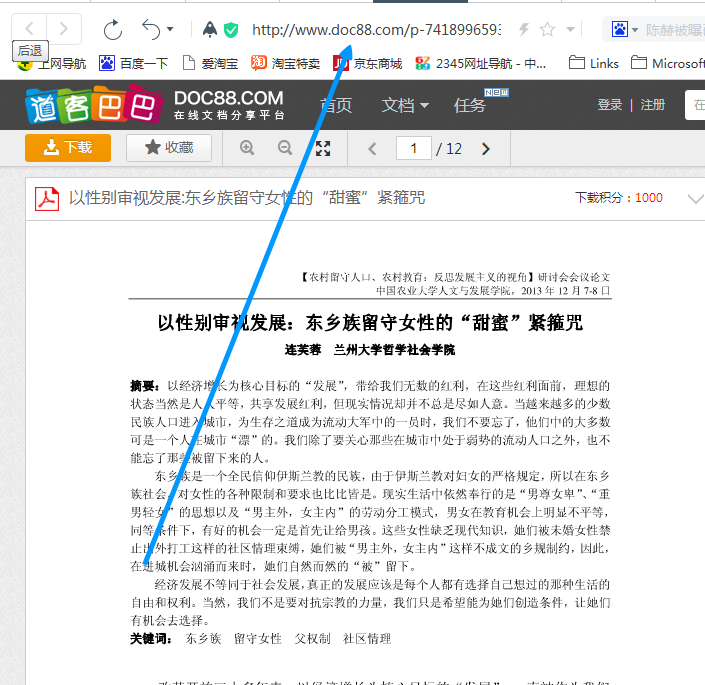Image resolution: width=705 pixels, height=685 pixels.
Task: Go forward with the browser forward arrow
Action: [x=64, y=29]
